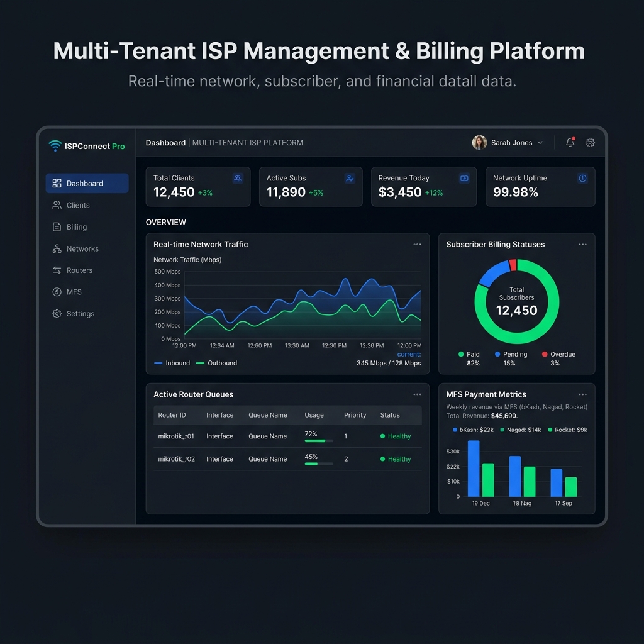Click the Dashboard grid icon in sidebar
This screenshot has height=644, width=644.
pos(57,183)
